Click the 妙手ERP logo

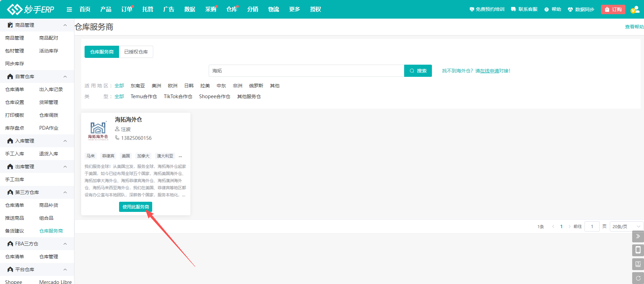(30, 9)
